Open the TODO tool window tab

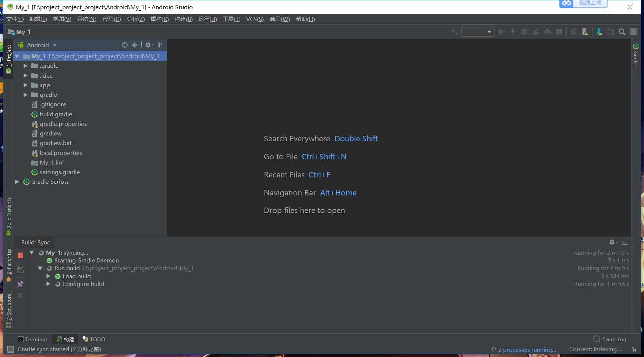pos(94,339)
